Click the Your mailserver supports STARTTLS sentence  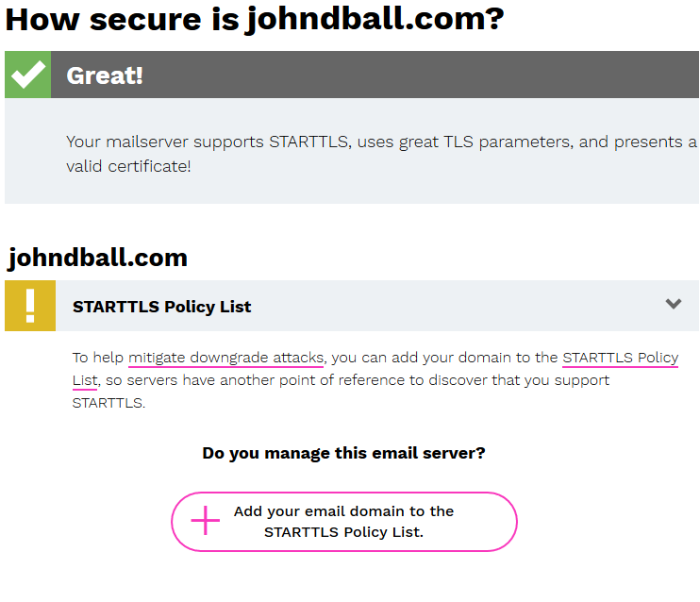[208, 142]
